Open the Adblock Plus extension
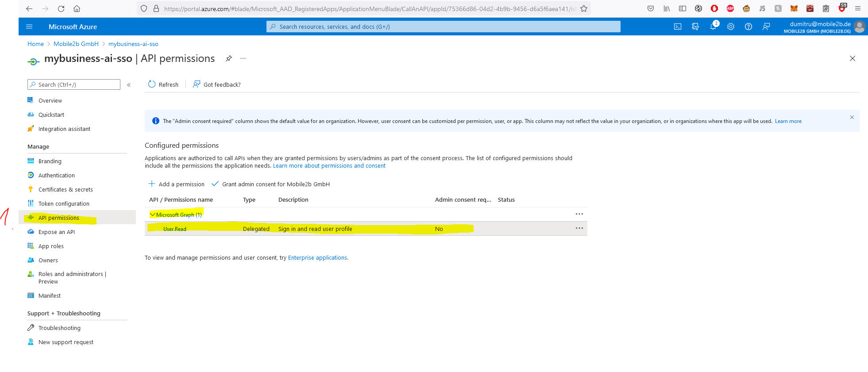Viewport: 868px width, 372px height. 730,8
